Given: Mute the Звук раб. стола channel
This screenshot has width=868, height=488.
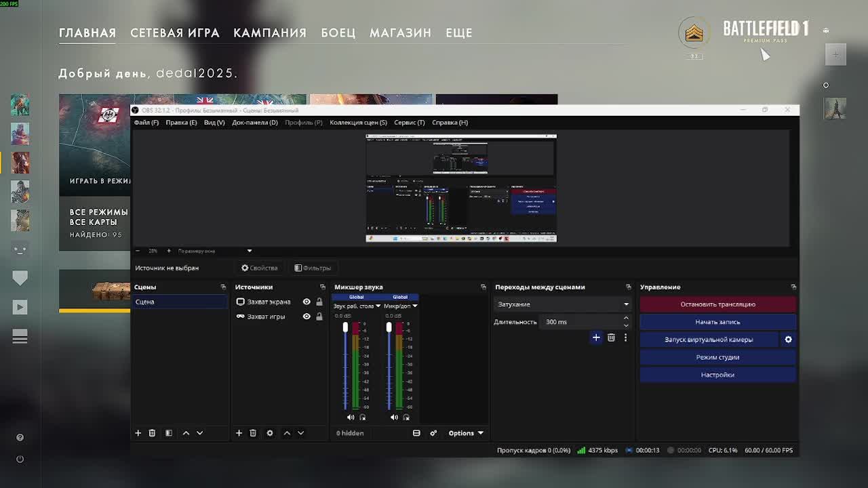Looking at the screenshot, I should 351,418.
